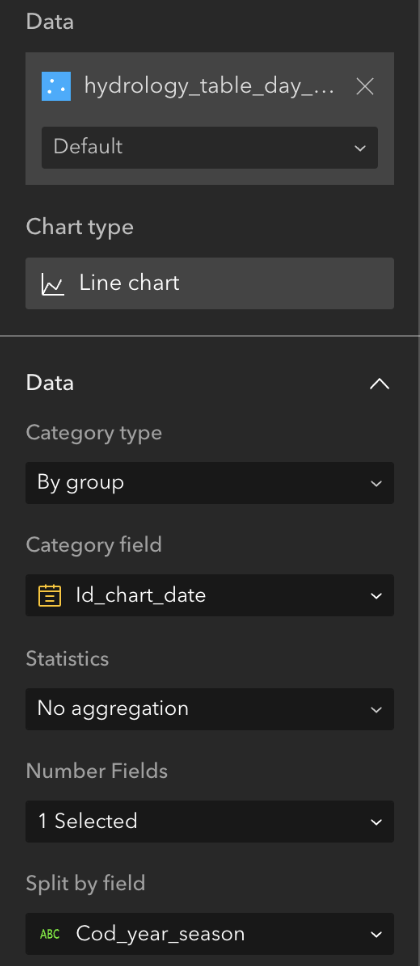This screenshot has height=966, width=420.
Task: Click the chevron on the Cod_year_season dropdown
Action: pyautogui.click(x=376, y=935)
